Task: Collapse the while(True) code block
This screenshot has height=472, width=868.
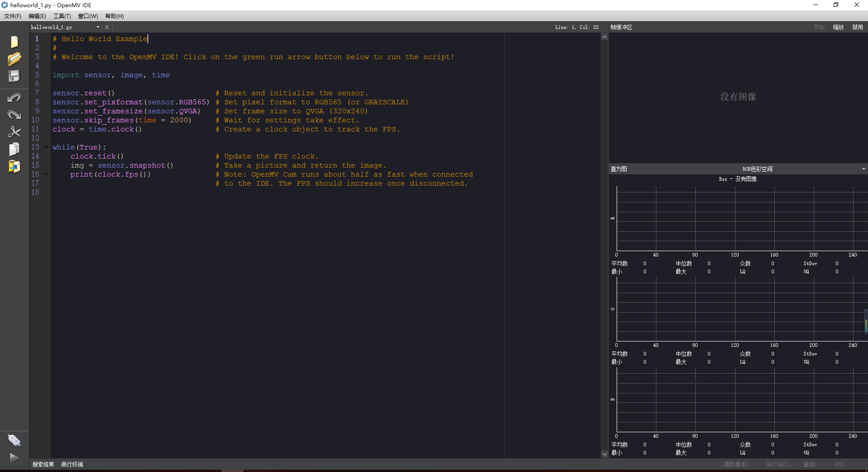Action: coord(46,147)
